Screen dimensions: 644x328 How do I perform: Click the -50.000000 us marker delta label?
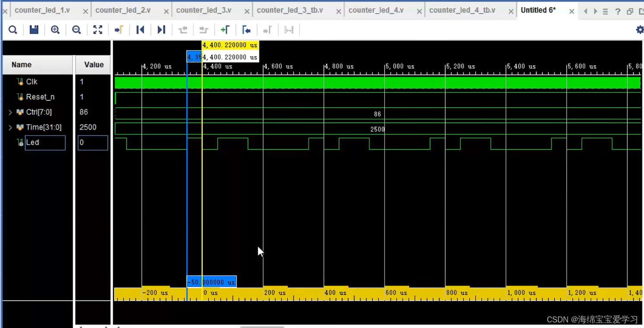212,282
